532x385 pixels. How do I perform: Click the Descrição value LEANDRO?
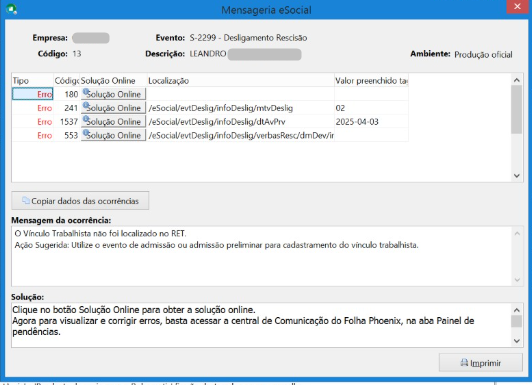coord(208,54)
